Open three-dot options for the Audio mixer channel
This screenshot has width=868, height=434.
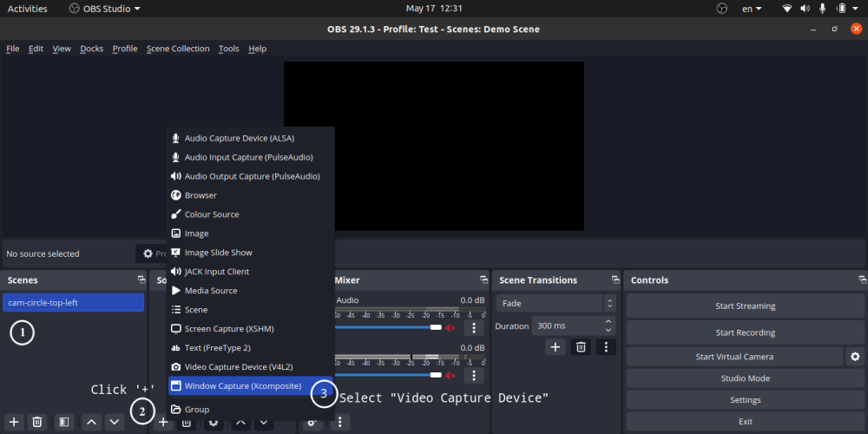pos(474,328)
